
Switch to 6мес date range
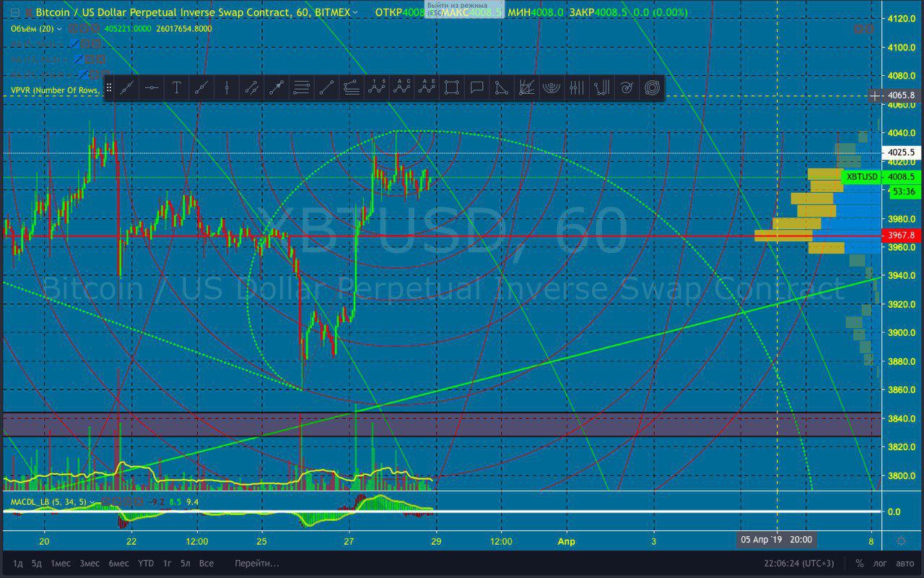(118, 564)
